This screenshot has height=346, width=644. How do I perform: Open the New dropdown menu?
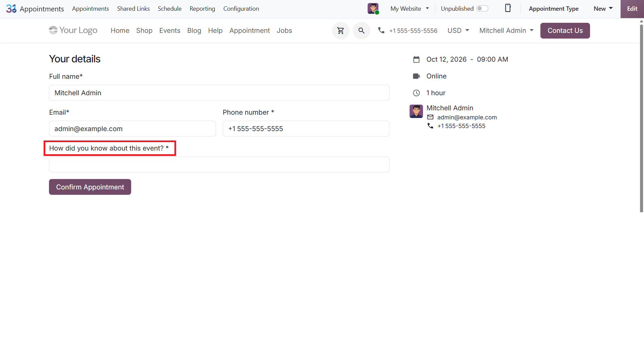pyautogui.click(x=603, y=9)
